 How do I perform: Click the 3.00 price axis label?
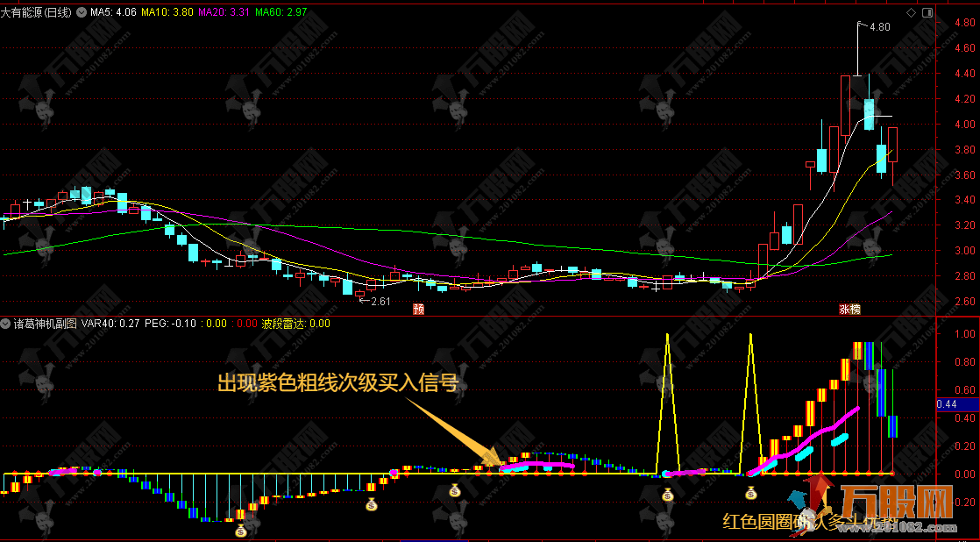coord(965,251)
